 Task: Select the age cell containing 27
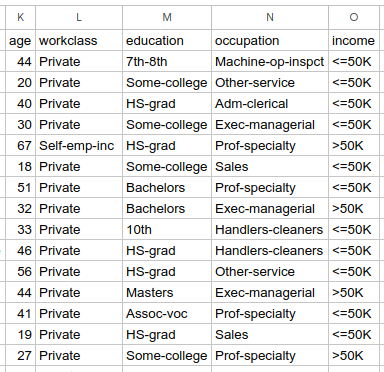pos(20,356)
